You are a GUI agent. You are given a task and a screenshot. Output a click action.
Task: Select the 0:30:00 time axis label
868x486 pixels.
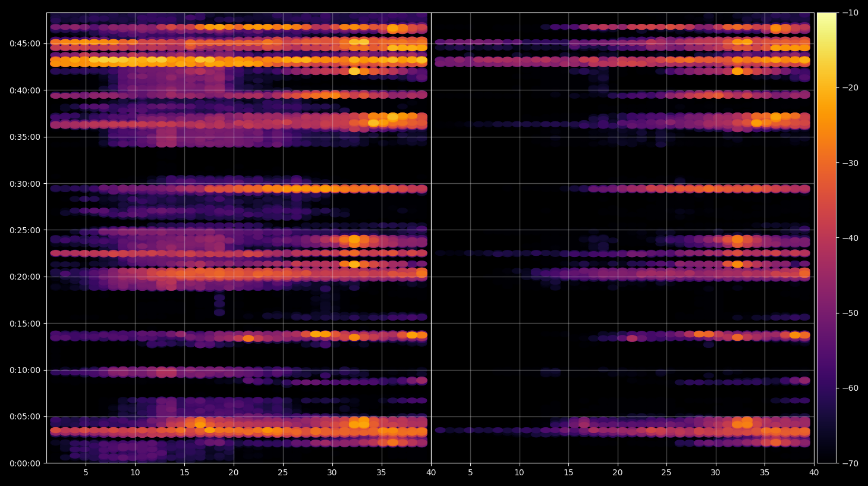(x=25, y=184)
